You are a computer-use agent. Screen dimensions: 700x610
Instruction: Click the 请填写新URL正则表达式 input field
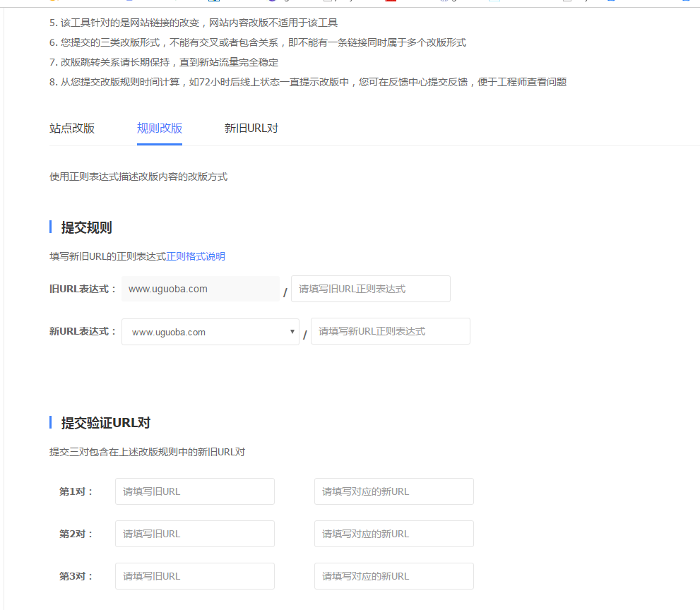coord(390,331)
